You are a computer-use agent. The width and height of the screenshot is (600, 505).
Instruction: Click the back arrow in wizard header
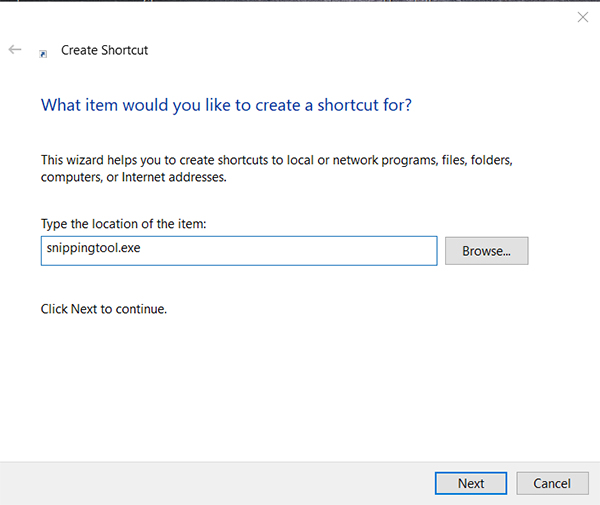[15, 49]
